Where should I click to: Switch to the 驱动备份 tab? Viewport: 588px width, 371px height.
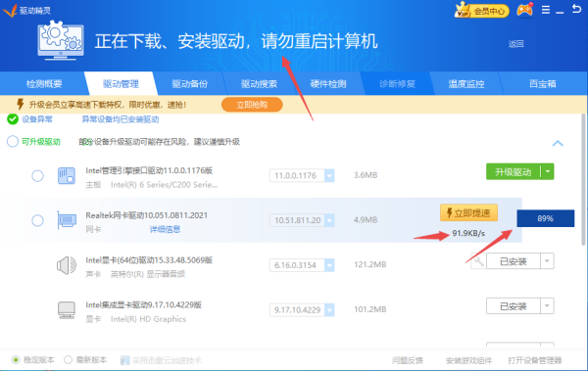tap(190, 83)
